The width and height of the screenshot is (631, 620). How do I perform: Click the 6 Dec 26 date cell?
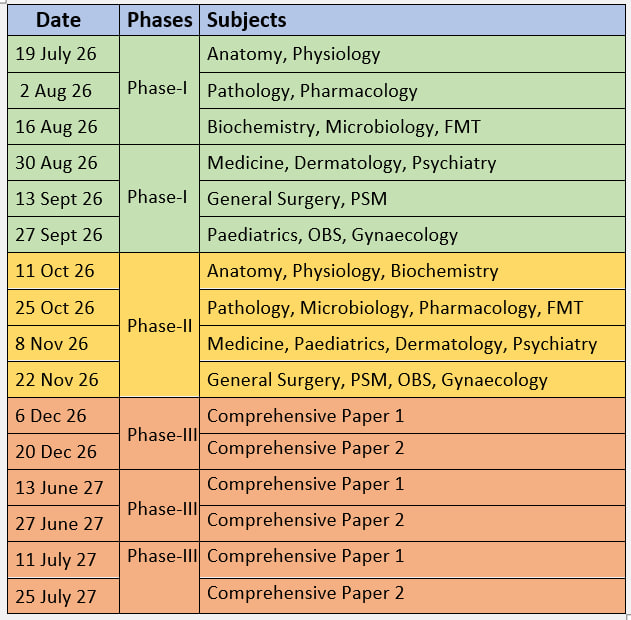(x=63, y=416)
